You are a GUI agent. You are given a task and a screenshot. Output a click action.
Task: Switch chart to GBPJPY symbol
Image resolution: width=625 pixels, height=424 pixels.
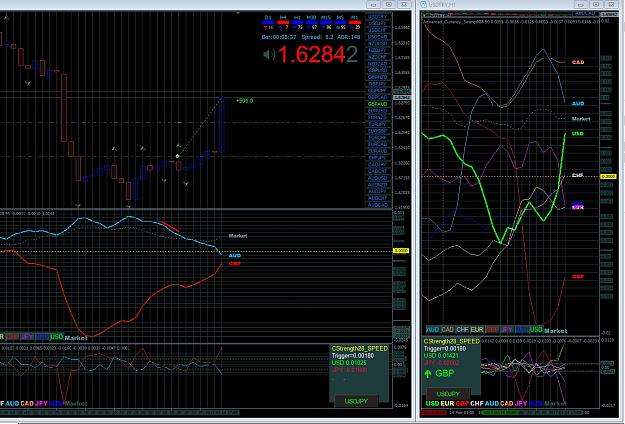(x=377, y=84)
